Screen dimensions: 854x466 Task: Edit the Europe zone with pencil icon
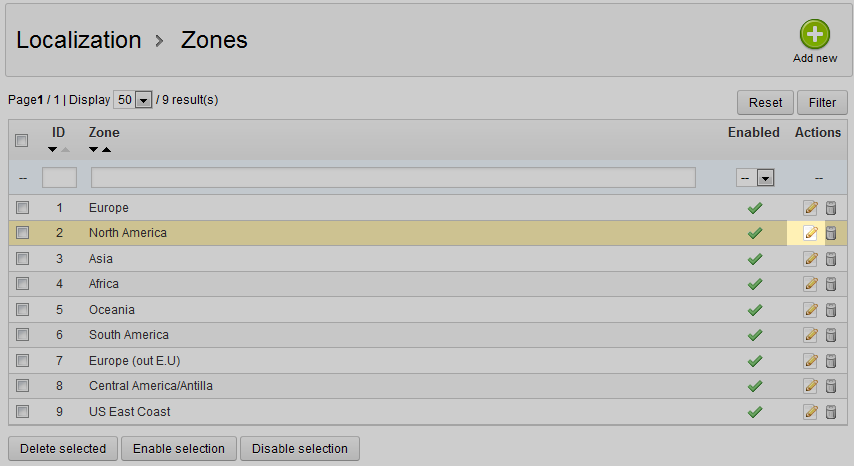point(811,208)
